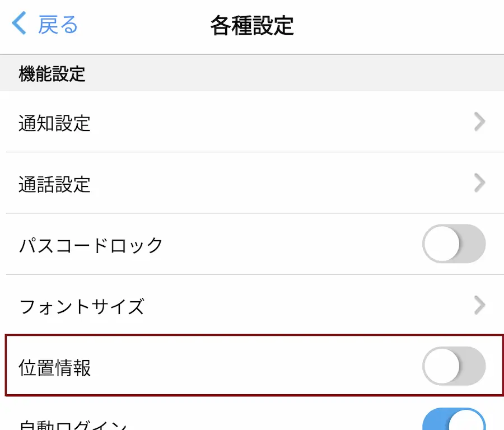The height and width of the screenshot is (430, 504).
Task: Select the フォントサイズ menu label
Action: click(82, 307)
